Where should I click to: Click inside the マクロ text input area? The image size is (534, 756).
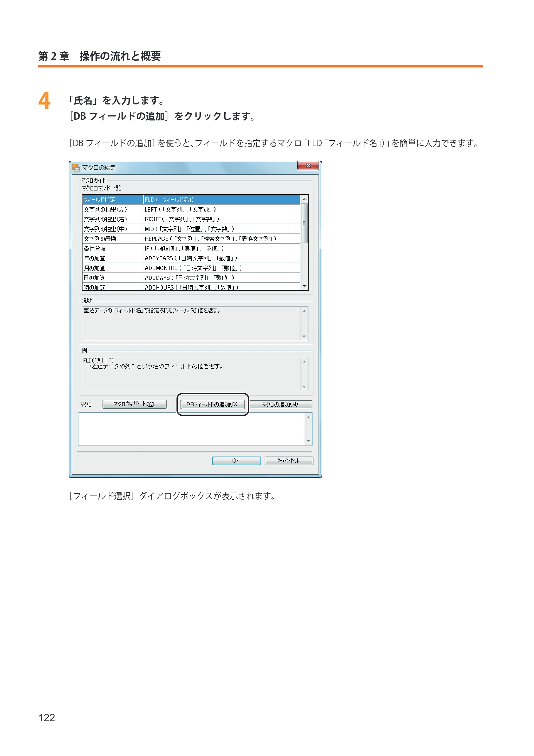(191, 429)
